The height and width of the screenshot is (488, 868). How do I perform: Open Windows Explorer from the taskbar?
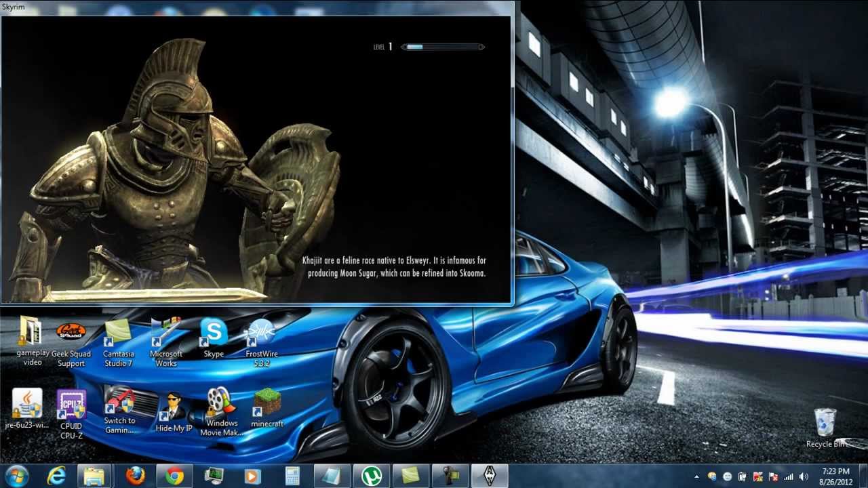coord(94,476)
